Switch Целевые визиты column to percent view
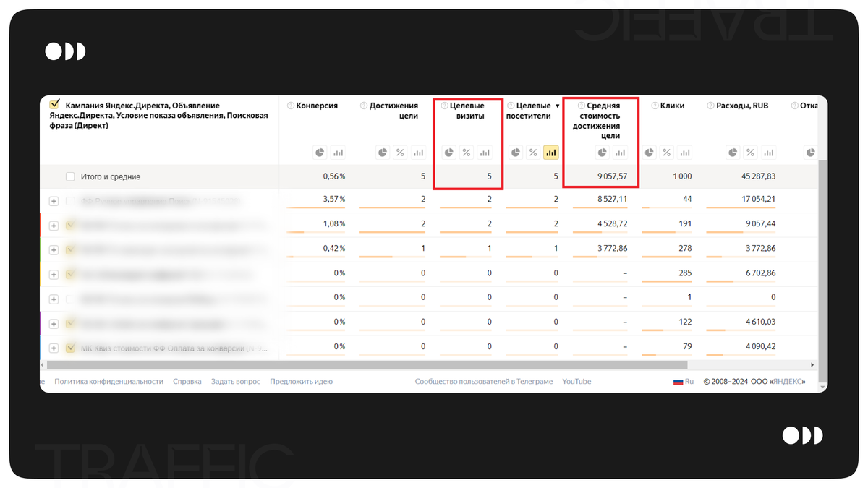The image size is (868, 488). (467, 153)
